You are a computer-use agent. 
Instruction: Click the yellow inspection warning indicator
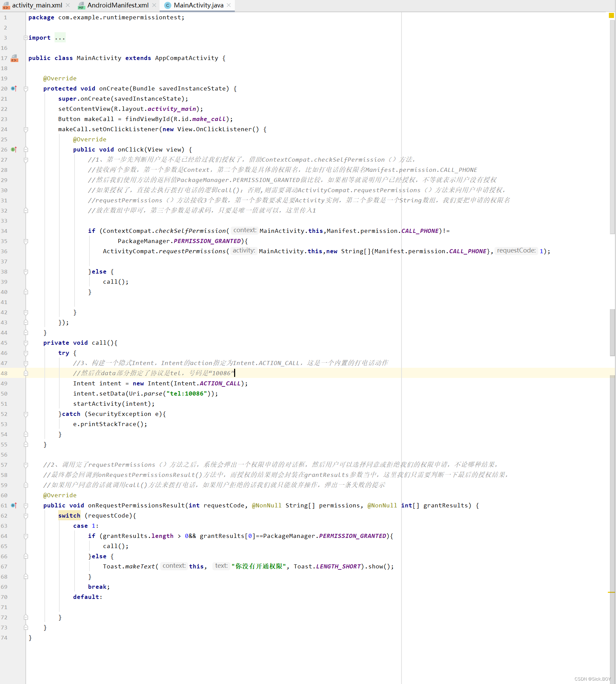pyautogui.click(x=611, y=16)
